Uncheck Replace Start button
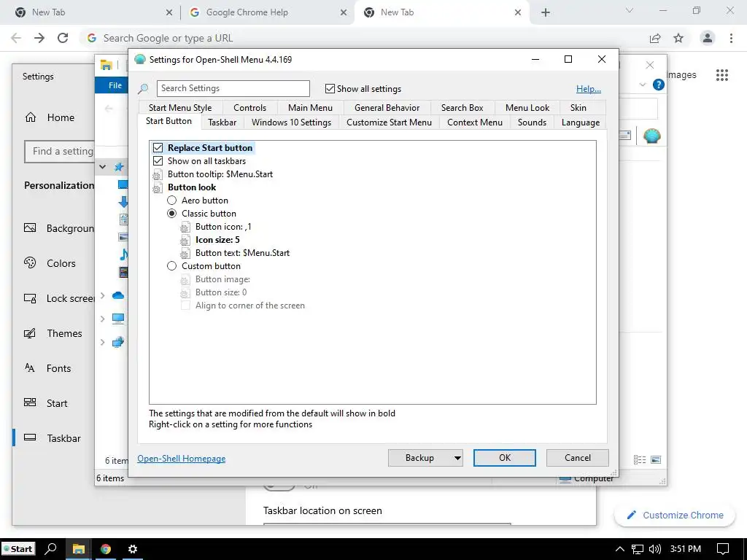Screen dimensions: 747x560 pyautogui.click(x=158, y=148)
